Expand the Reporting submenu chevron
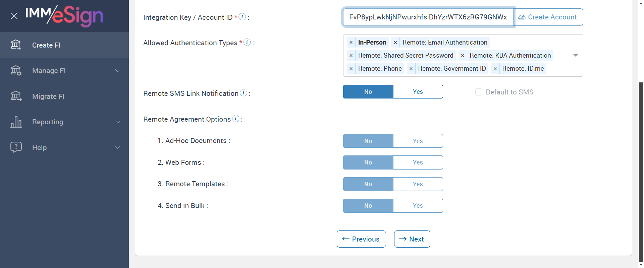 [x=118, y=122]
